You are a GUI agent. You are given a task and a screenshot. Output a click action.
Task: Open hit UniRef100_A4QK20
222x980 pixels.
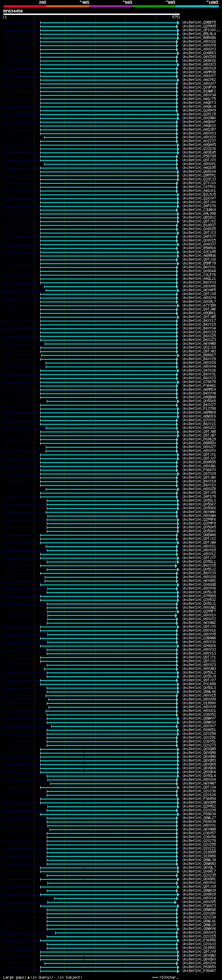[199, 125]
